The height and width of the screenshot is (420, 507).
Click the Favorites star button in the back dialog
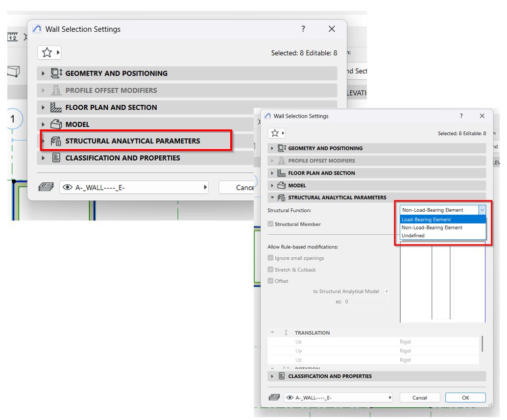point(47,52)
